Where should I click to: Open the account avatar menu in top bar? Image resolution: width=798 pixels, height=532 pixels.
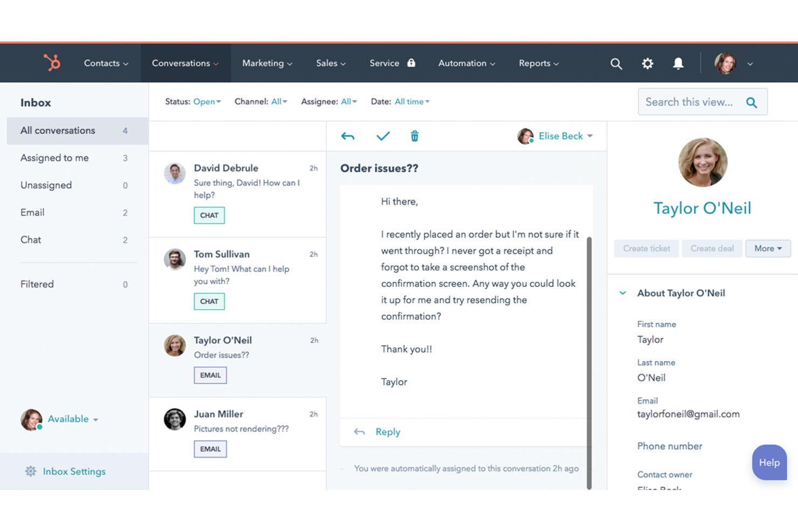coord(733,64)
